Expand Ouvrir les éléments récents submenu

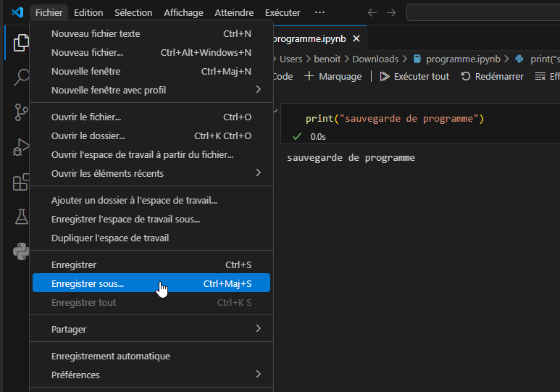(x=151, y=173)
